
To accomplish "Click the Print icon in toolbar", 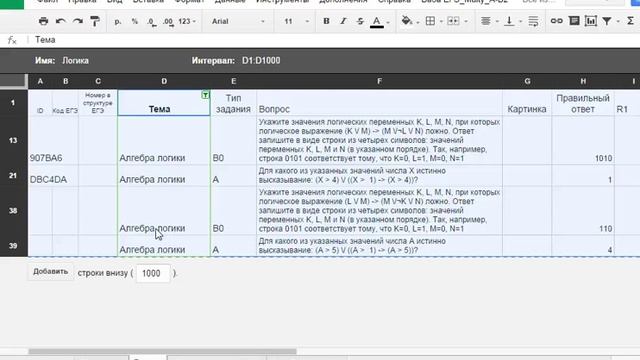I will [x=43, y=21].
